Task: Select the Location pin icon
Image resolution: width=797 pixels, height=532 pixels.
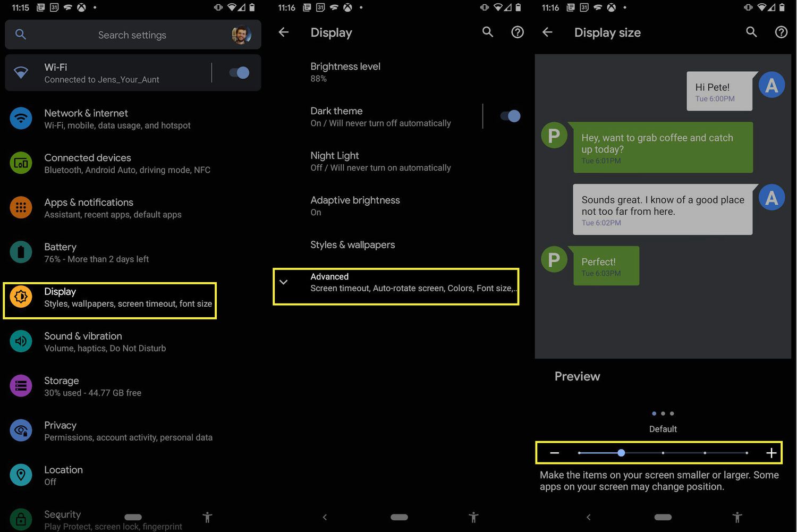Action: coord(21,475)
